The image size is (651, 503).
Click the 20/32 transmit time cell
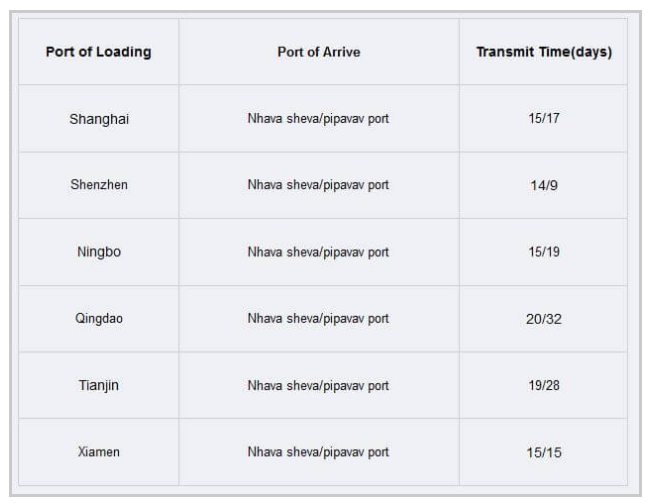[544, 319]
